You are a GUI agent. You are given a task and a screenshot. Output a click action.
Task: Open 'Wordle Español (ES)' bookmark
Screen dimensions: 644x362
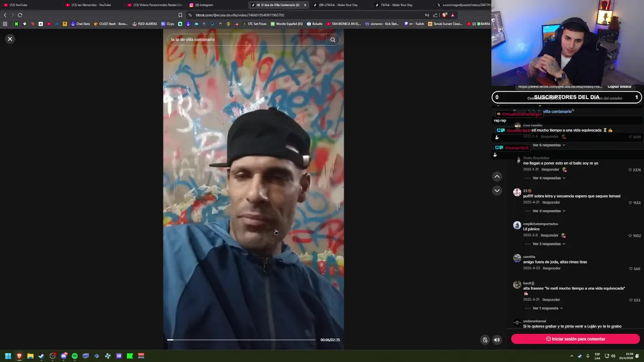point(287,24)
